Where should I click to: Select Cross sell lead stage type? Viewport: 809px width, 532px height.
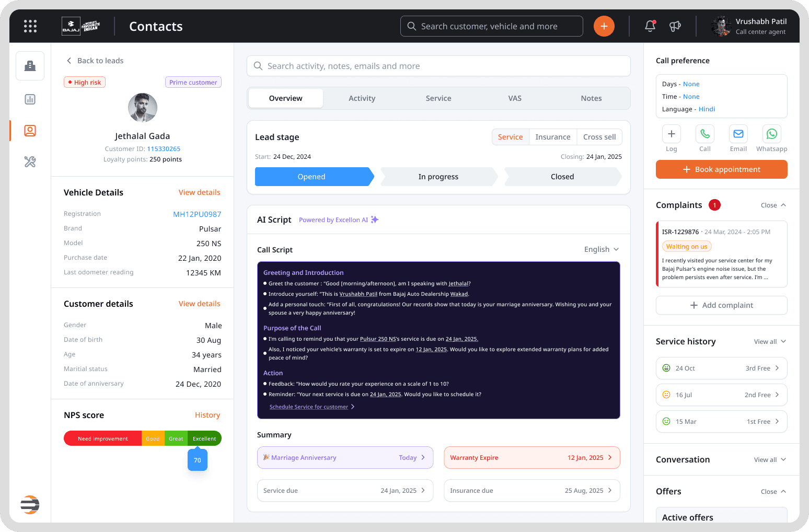coord(599,137)
